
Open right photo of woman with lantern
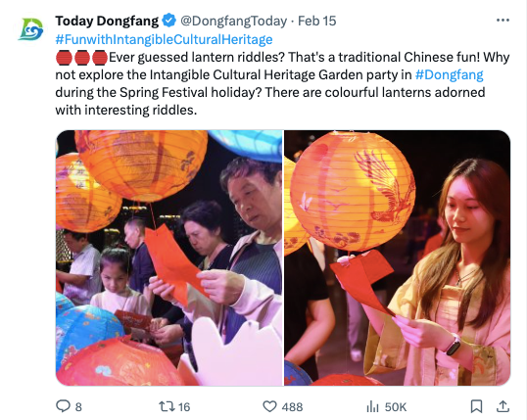coord(398,257)
